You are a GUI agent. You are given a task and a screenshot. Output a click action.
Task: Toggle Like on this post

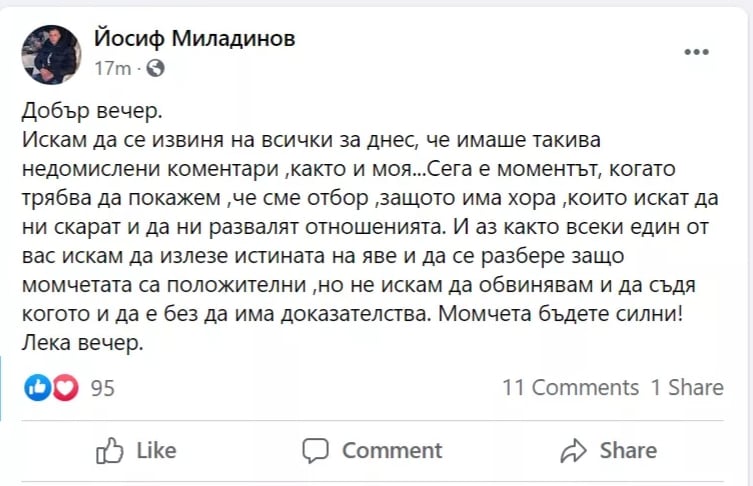[137, 450]
